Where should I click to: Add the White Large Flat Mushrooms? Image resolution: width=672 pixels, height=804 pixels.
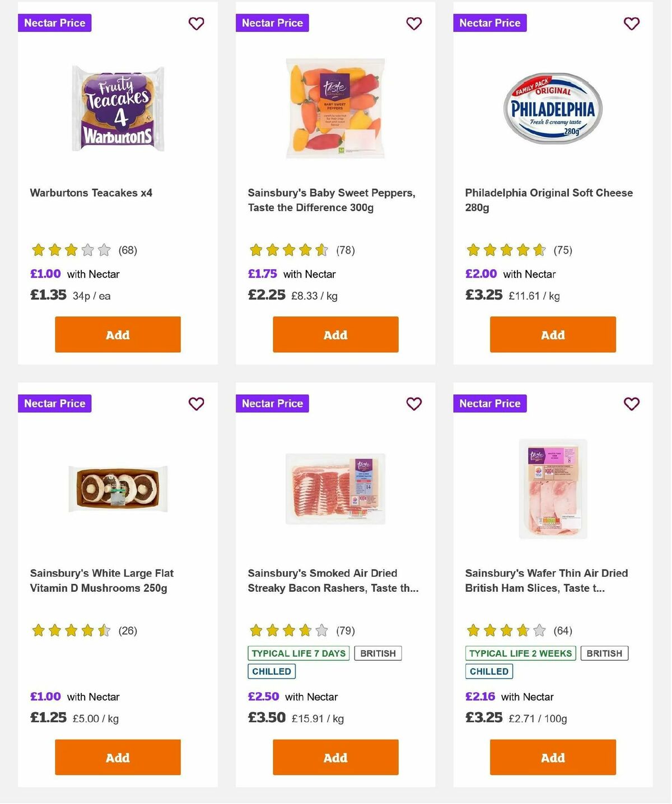(117, 757)
